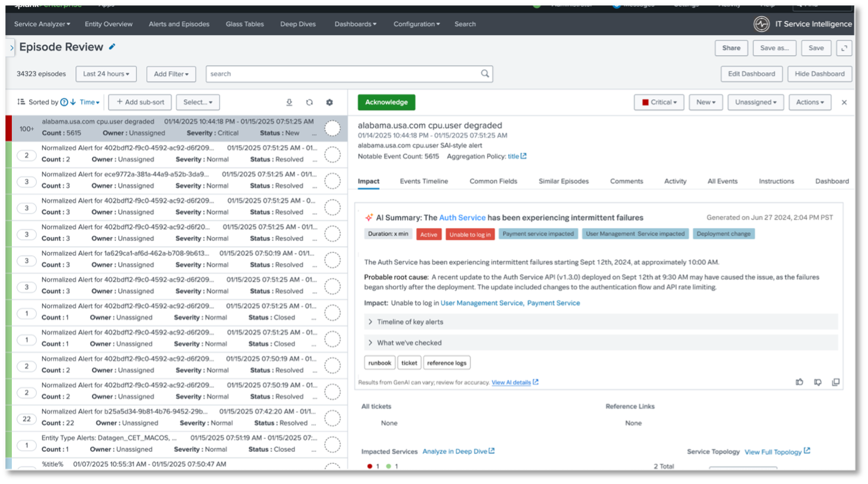Click the search magnifier icon
The image size is (868, 484).
tap(485, 74)
